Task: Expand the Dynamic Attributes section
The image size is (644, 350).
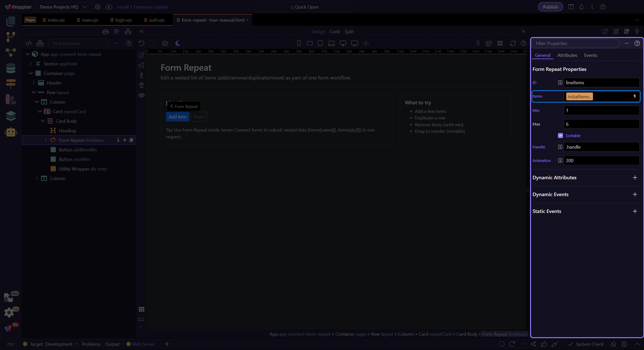Action: click(635, 178)
